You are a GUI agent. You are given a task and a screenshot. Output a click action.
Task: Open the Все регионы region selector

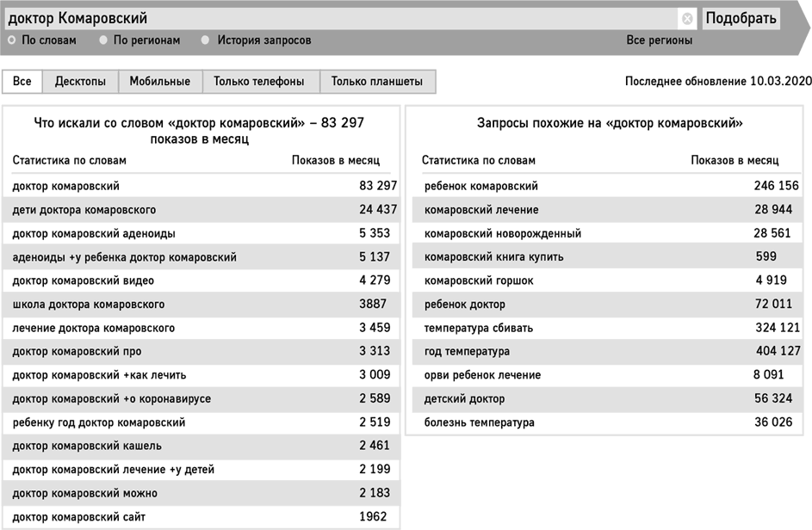point(659,40)
